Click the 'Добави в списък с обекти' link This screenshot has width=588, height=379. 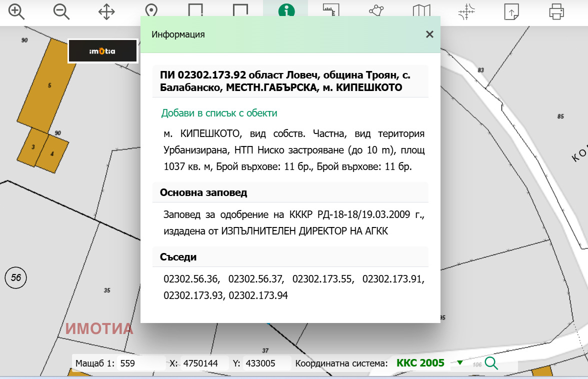tap(218, 113)
